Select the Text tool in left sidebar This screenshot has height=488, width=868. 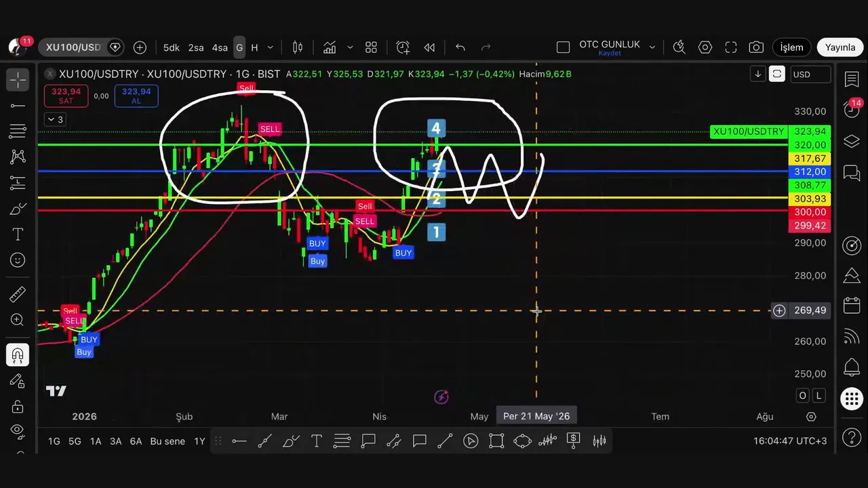click(x=18, y=235)
